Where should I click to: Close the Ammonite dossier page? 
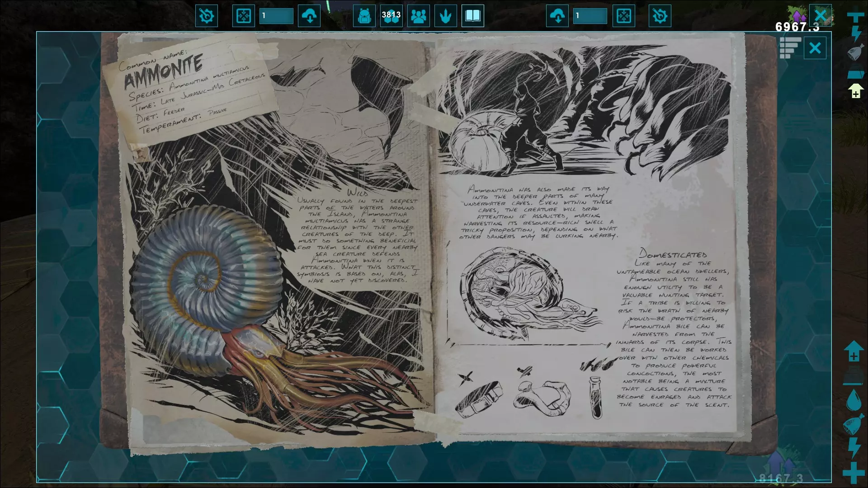tap(815, 48)
